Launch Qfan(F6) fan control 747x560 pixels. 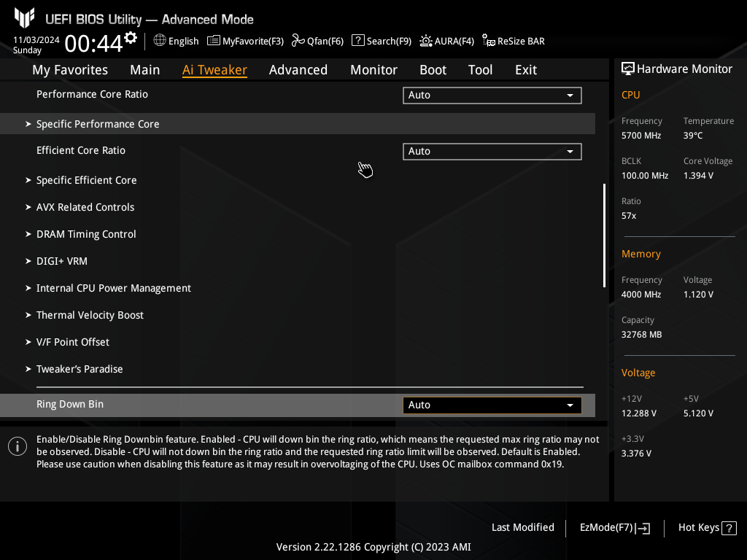pos(317,41)
